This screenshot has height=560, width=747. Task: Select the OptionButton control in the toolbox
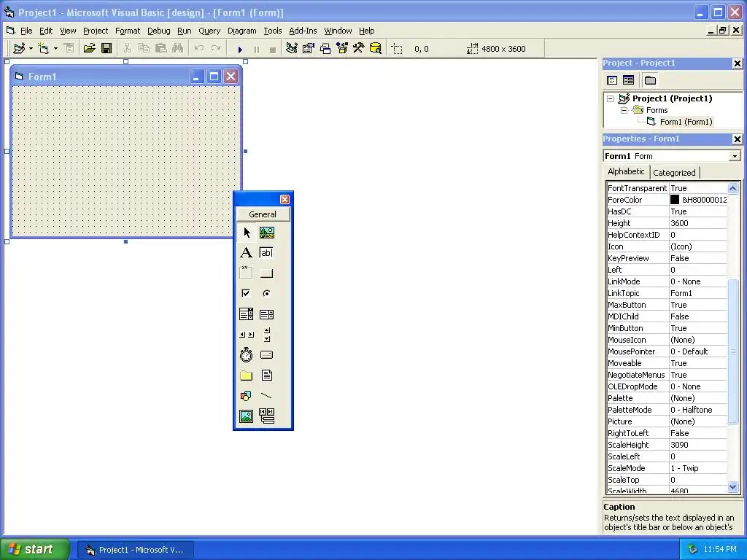coord(267,293)
